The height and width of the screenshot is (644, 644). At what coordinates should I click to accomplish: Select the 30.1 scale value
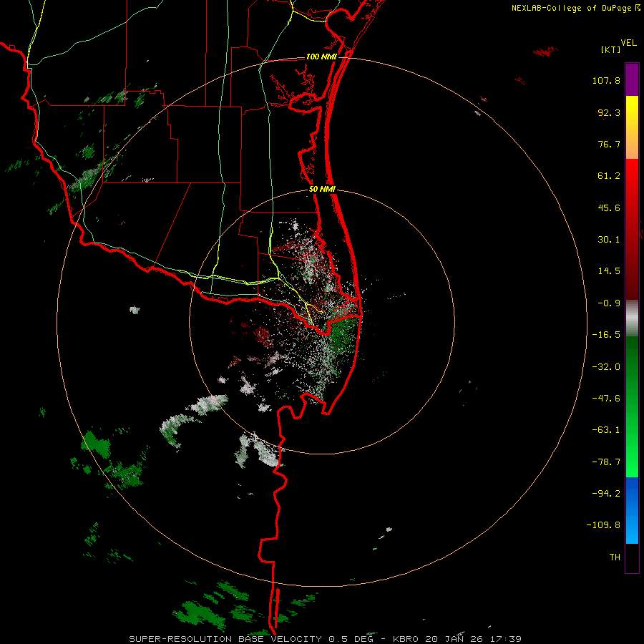609,240
